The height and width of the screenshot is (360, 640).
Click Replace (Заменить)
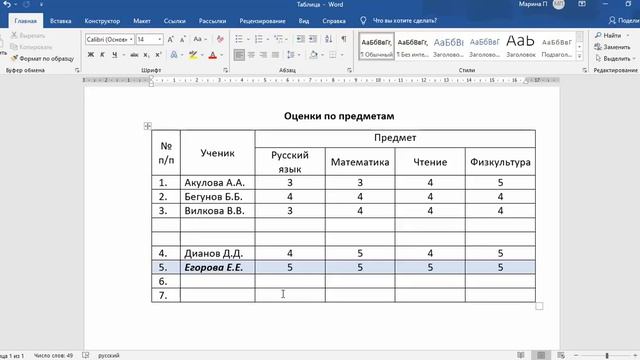[612, 47]
